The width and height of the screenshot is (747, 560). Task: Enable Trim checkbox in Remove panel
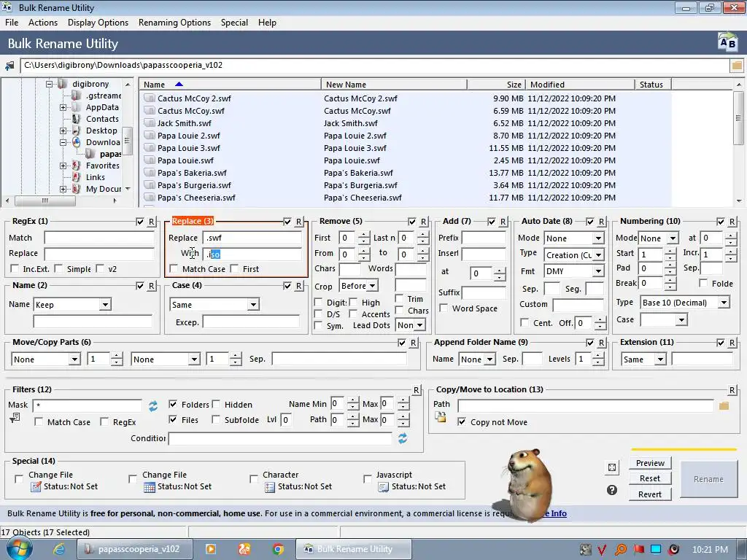pyautogui.click(x=399, y=298)
